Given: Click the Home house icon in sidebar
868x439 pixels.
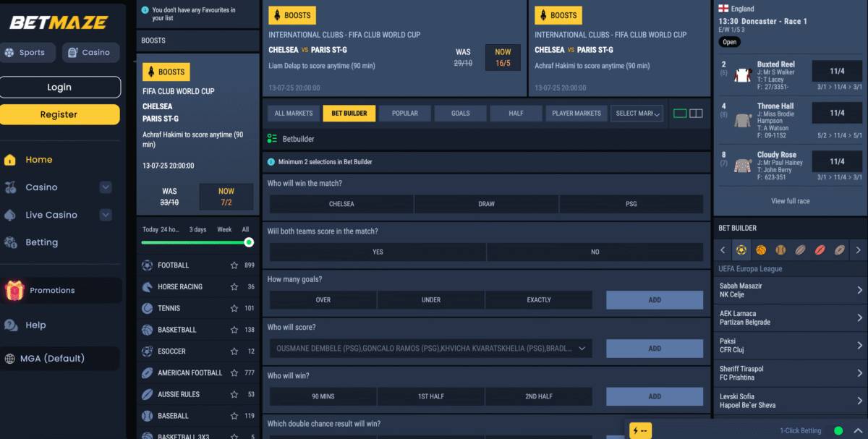Looking at the screenshot, I should pos(10,160).
